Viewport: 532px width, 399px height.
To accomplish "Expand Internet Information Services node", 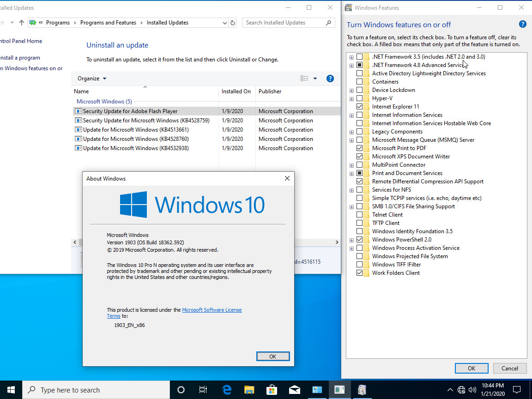I will pyautogui.click(x=351, y=115).
